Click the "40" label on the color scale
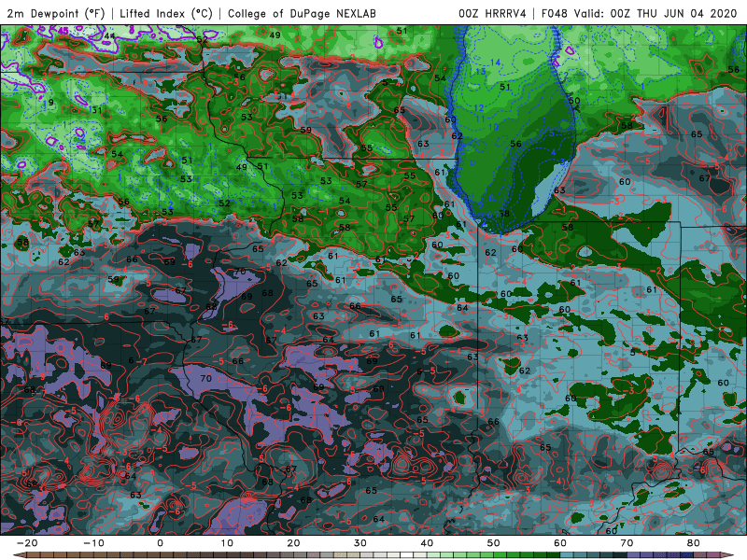 click(x=427, y=543)
